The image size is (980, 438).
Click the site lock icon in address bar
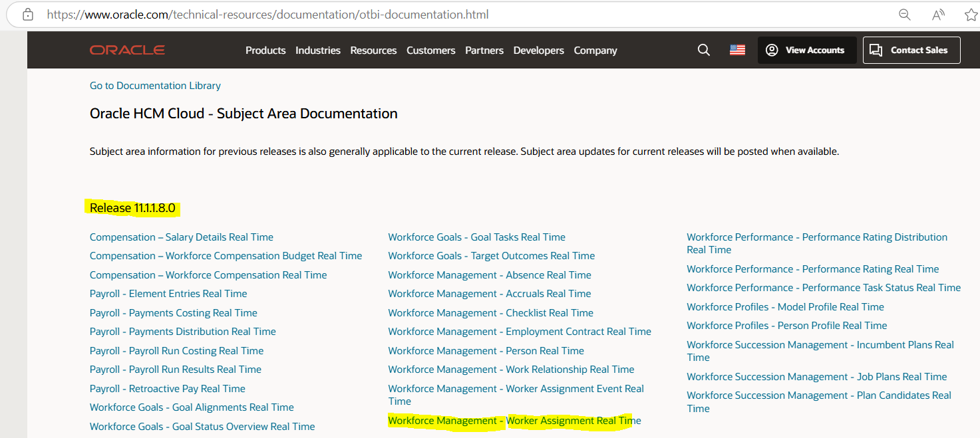coord(27,14)
